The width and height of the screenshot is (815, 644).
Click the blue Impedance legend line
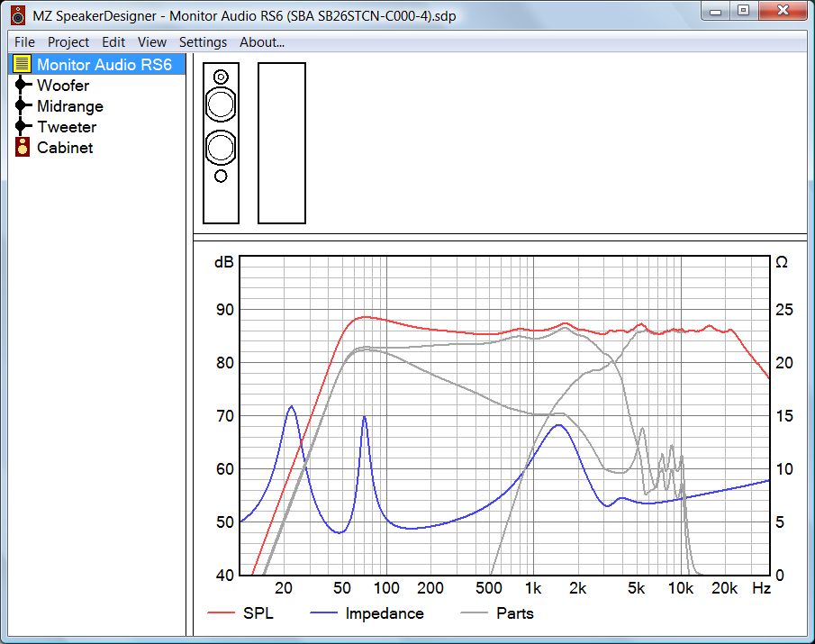[x=323, y=613]
